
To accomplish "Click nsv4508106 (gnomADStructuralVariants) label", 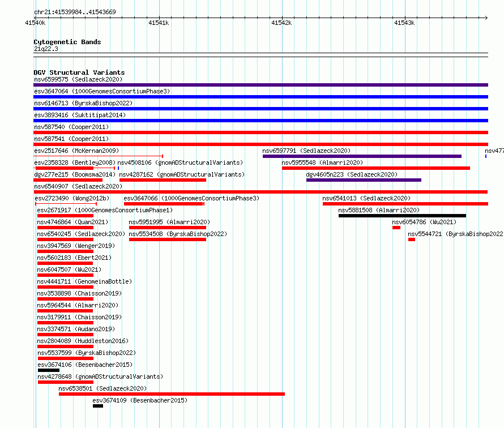I will (180, 162).
